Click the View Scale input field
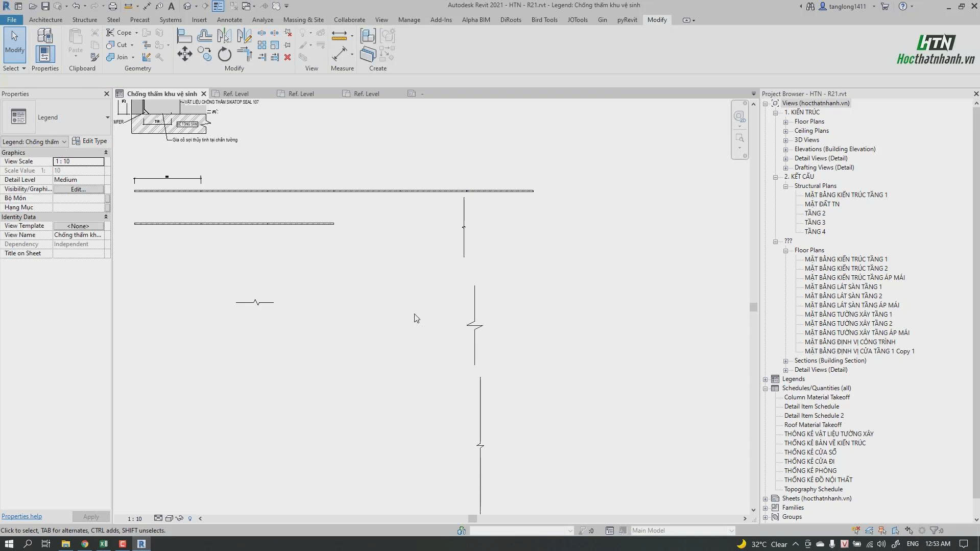The image size is (980, 551). (x=79, y=161)
